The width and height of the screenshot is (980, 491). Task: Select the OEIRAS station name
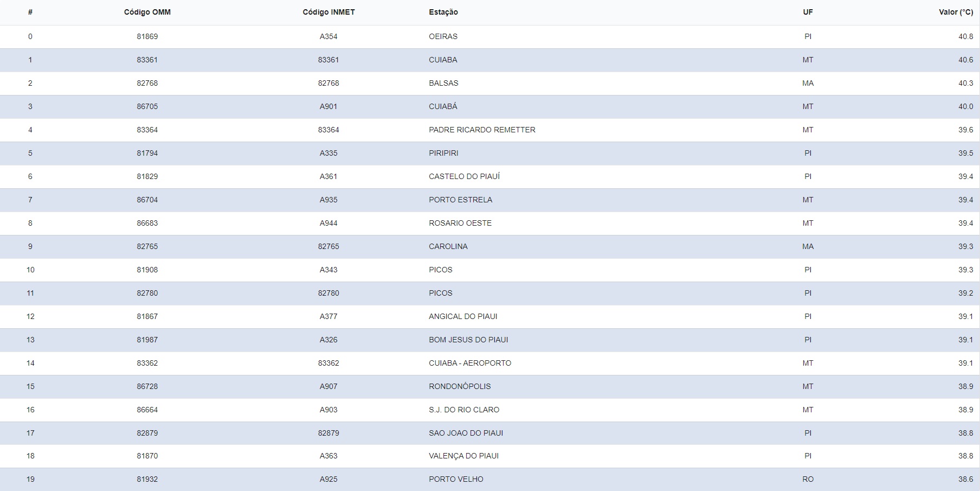pos(443,36)
